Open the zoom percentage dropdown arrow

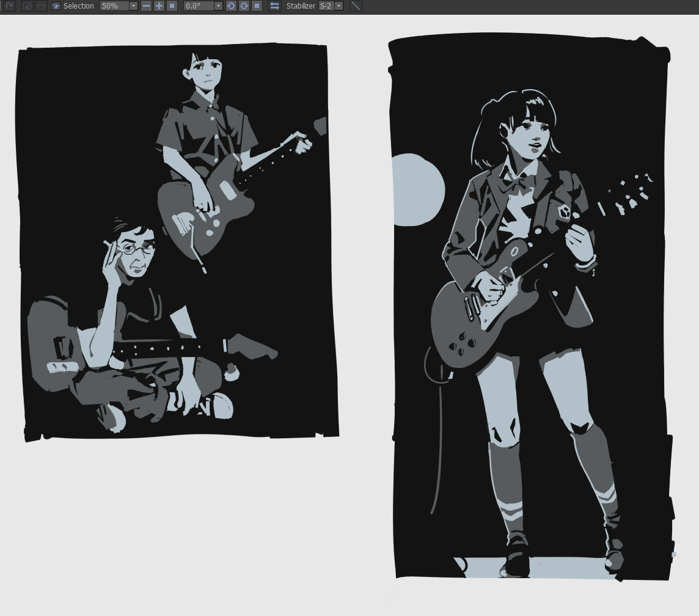(x=133, y=5)
